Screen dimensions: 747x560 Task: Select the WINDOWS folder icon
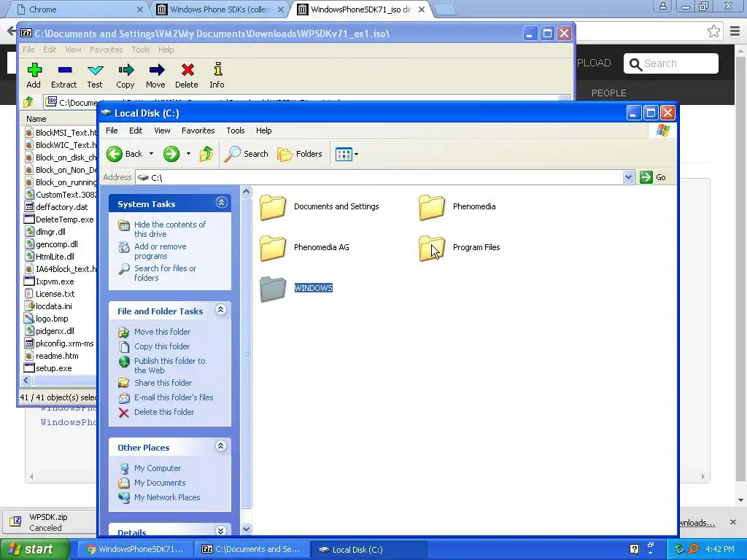coord(273,289)
